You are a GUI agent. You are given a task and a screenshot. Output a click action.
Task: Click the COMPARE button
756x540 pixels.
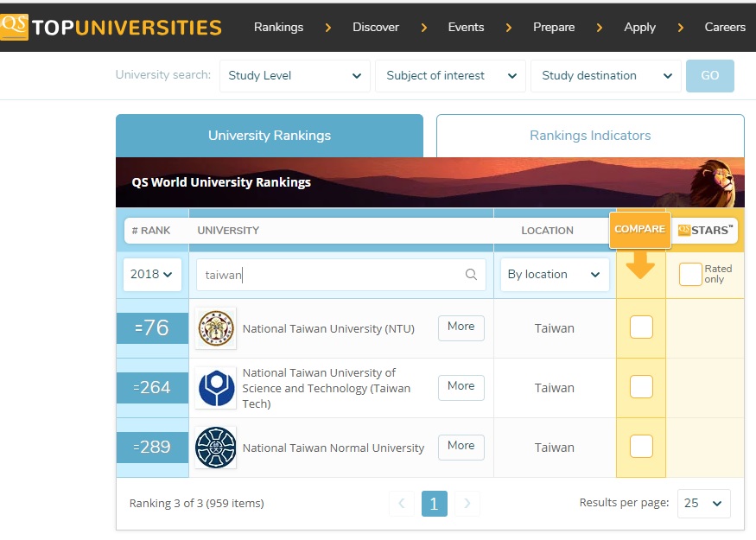640,230
